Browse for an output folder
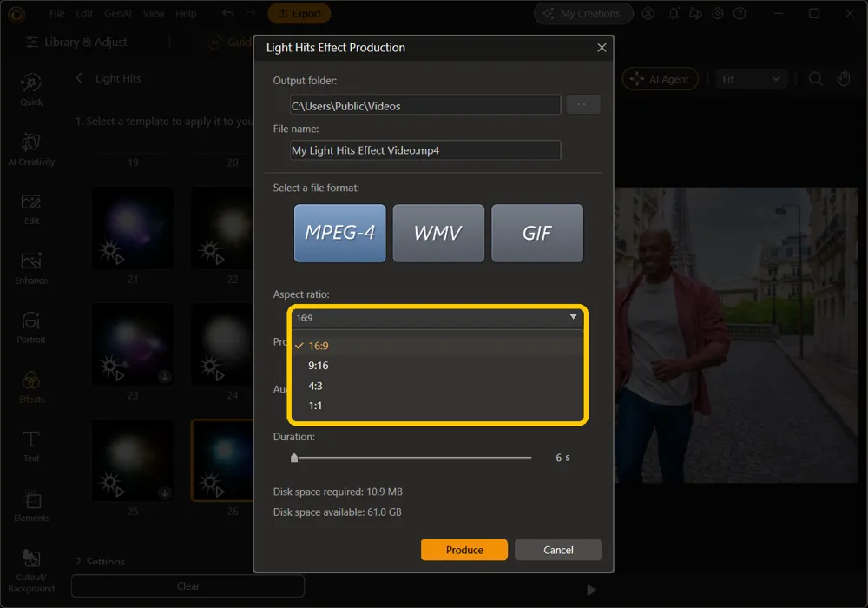 [583, 104]
